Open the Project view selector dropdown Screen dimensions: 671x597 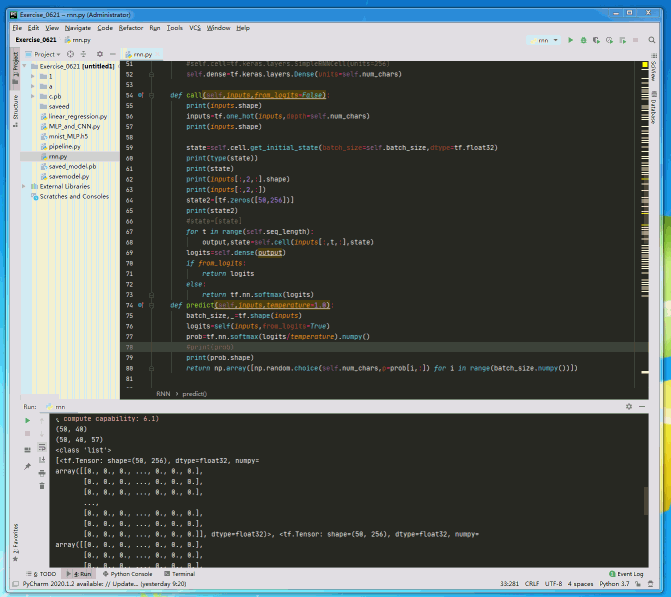(x=43, y=54)
